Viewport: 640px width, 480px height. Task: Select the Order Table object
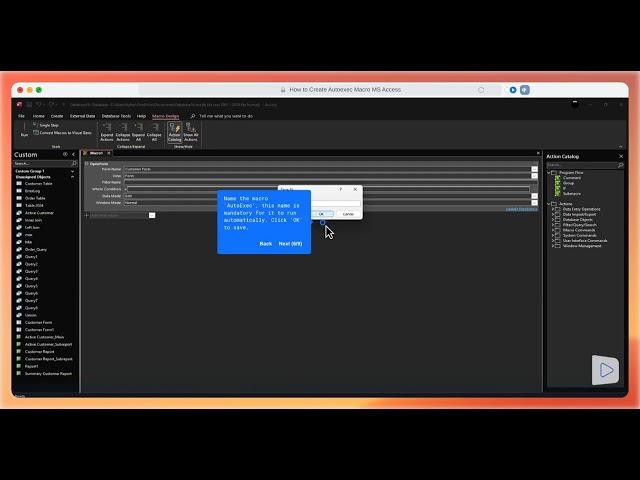click(31, 198)
